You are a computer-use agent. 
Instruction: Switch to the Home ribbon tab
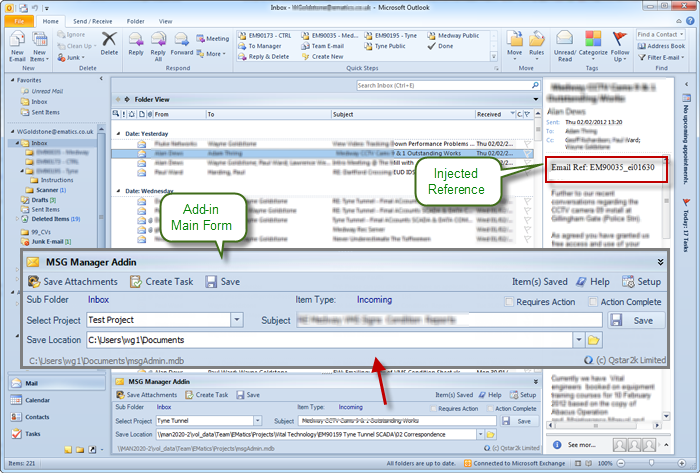point(50,21)
